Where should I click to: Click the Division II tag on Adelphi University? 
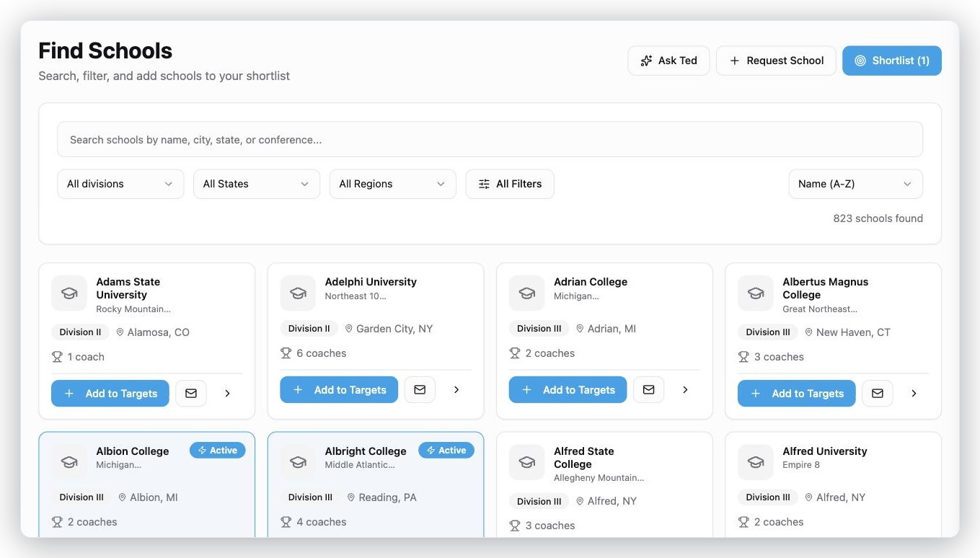point(309,329)
